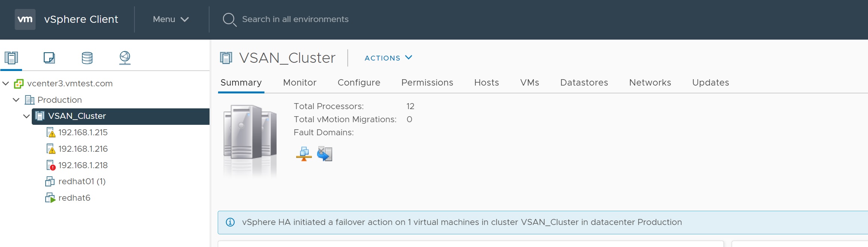Click the search magnifier icon

(x=229, y=19)
